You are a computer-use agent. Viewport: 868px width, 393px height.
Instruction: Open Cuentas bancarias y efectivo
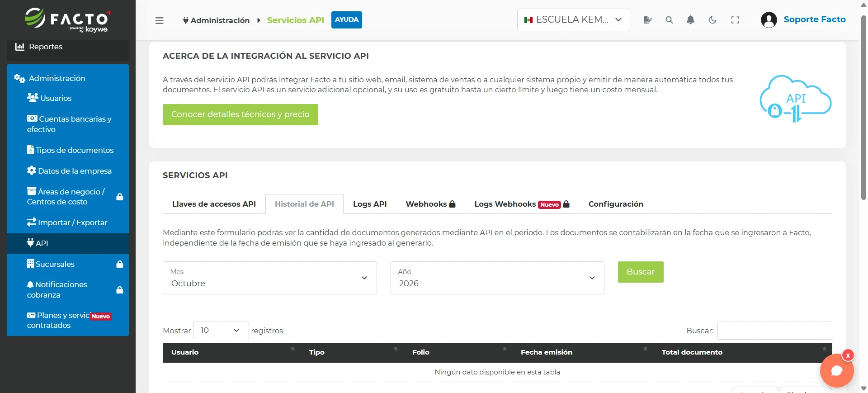click(x=68, y=124)
